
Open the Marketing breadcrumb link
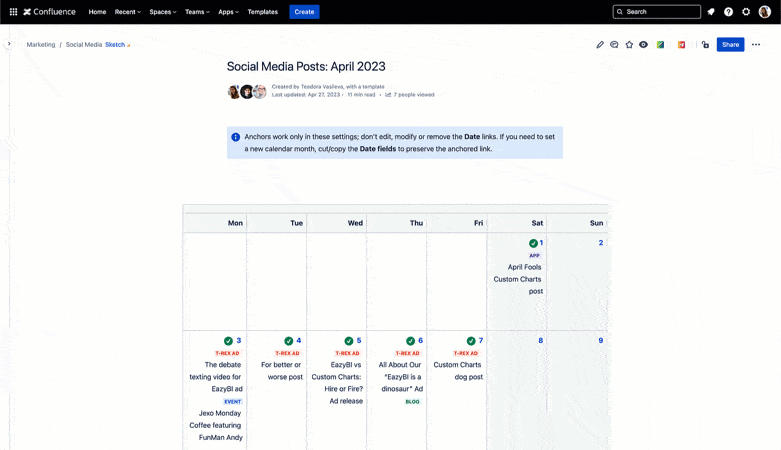tap(41, 44)
